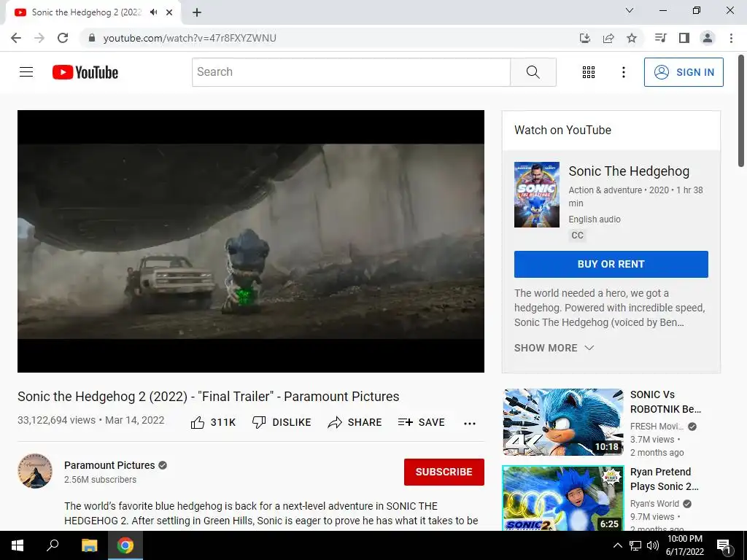Save the video to a playlist

(422, 422)
